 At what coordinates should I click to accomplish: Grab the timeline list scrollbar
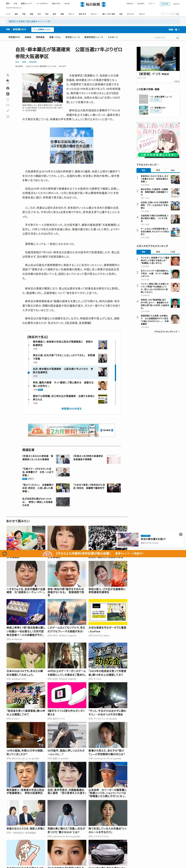tap(115, 373)
